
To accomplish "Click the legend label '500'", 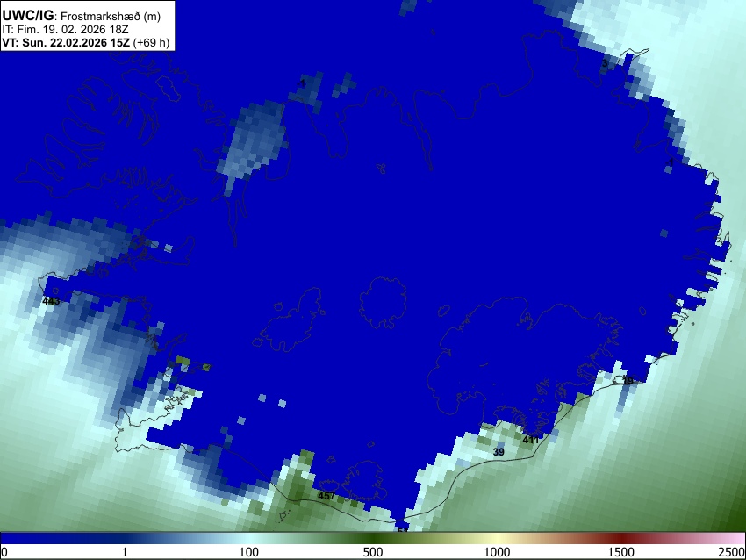I will tap(373, 552).
